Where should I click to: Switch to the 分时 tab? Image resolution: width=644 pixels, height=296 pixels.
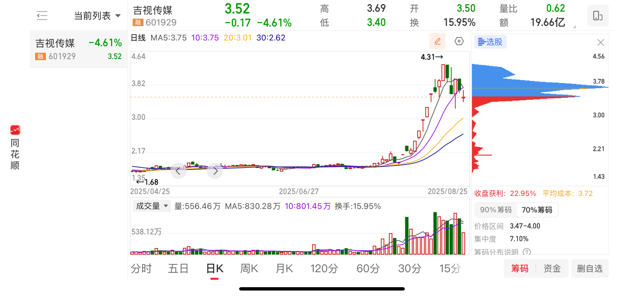tap(141, 269)
